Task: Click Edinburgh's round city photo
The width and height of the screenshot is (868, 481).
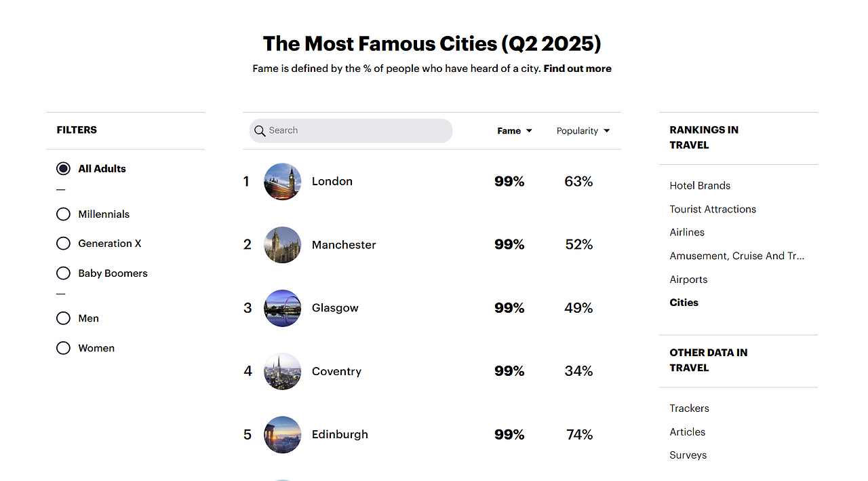Action: [282, 434]
